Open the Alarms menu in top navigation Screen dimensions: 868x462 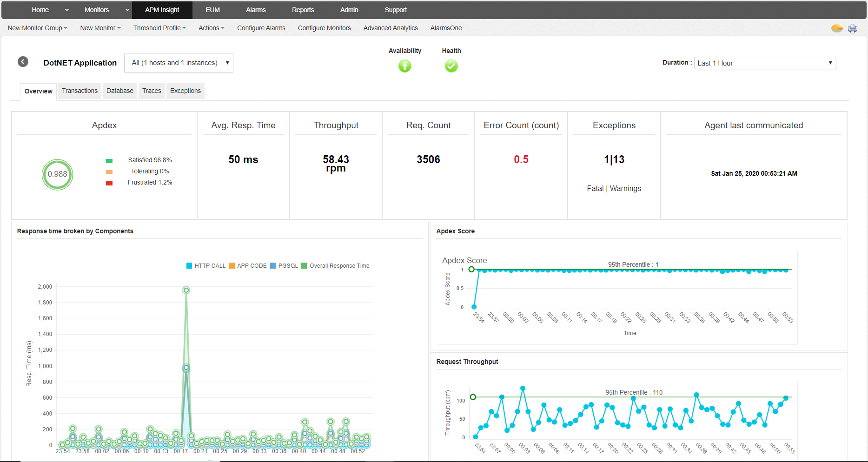(x=256, y=10)
